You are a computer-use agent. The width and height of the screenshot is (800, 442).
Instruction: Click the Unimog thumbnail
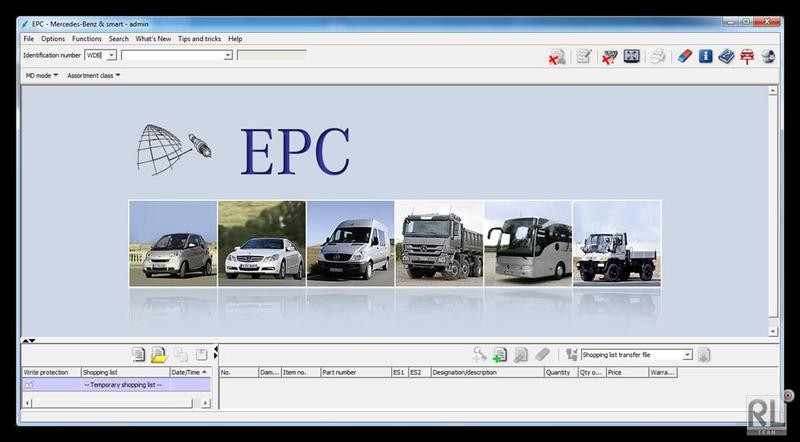617,243
